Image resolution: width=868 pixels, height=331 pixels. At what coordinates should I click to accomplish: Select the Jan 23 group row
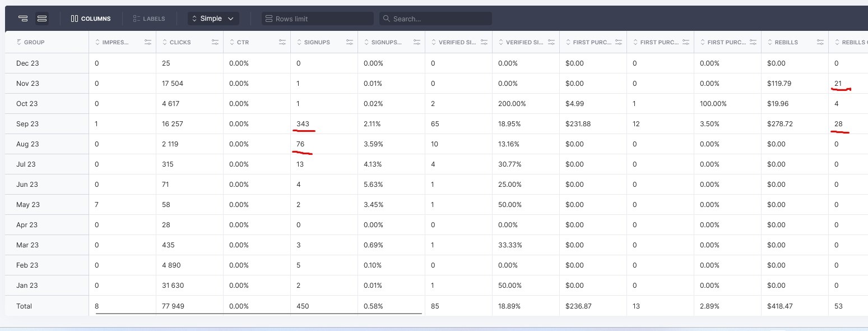(x=27, y=286)
